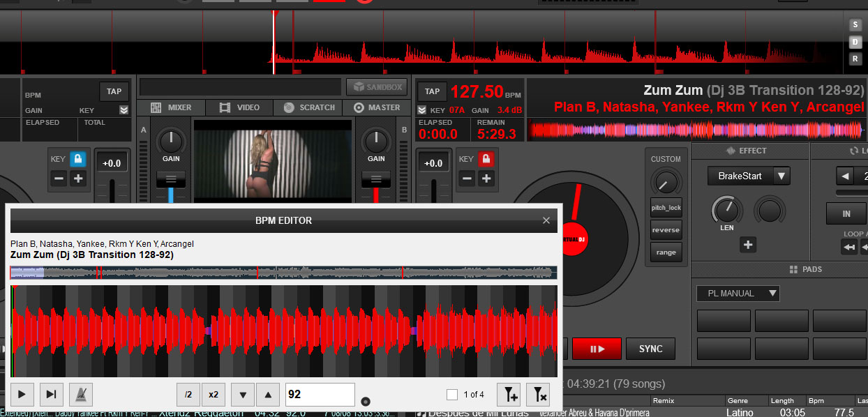Expand right deck key options chevron
Viewport: 868px width, 417px height.
point(422,110)
